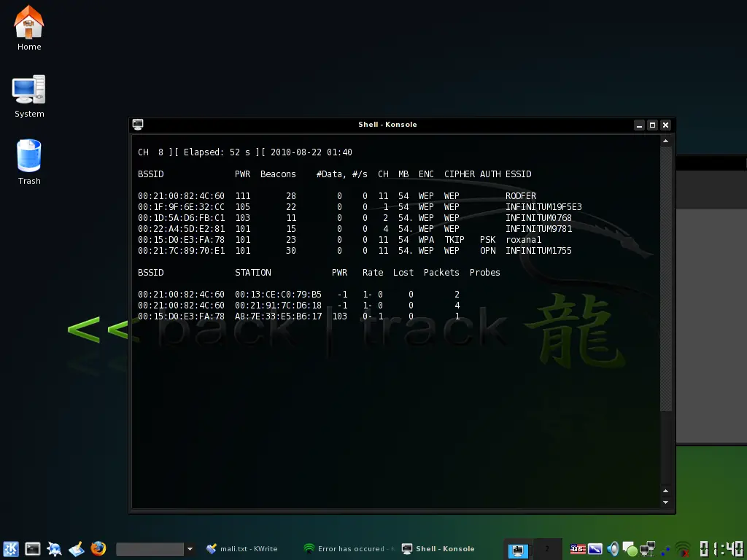Switch to mali.txt - KWrite taskbar entry

[242, 548]
